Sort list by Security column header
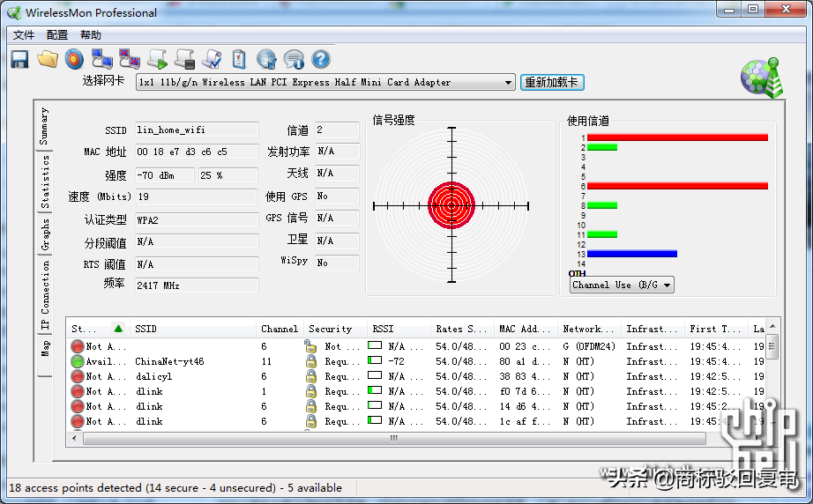 point(335,329)
